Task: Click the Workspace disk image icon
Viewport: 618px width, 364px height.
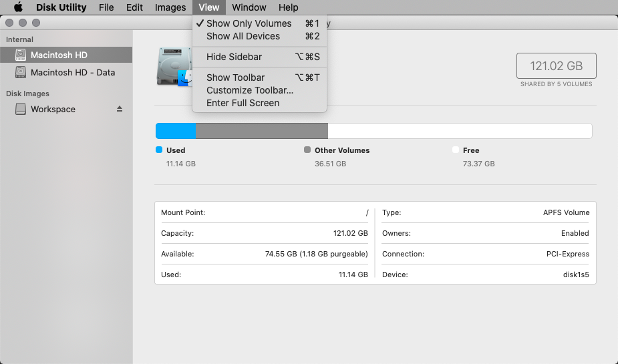Action: click(21, 109)
